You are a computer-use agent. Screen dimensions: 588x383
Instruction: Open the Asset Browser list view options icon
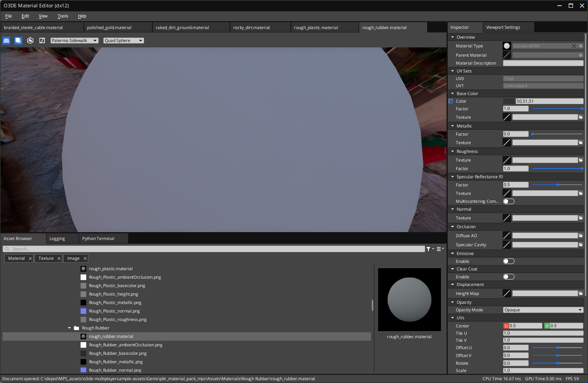tap(439, 249)
